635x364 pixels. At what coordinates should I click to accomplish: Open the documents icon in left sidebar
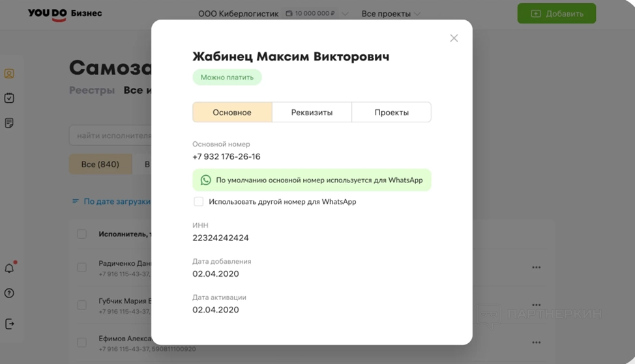tap(9, 123)
